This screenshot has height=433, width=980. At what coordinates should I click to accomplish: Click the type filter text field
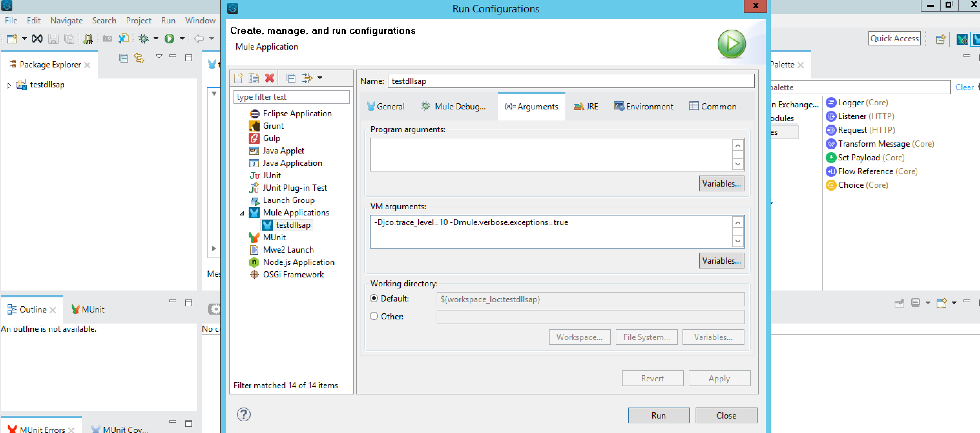click(x=291, y=97)
